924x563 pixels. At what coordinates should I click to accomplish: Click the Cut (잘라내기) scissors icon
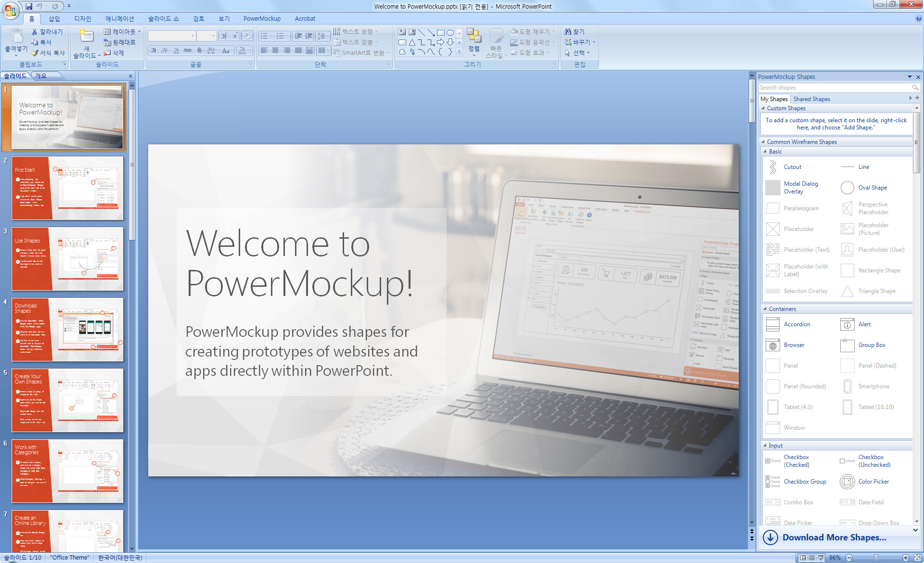coord(35,32)
